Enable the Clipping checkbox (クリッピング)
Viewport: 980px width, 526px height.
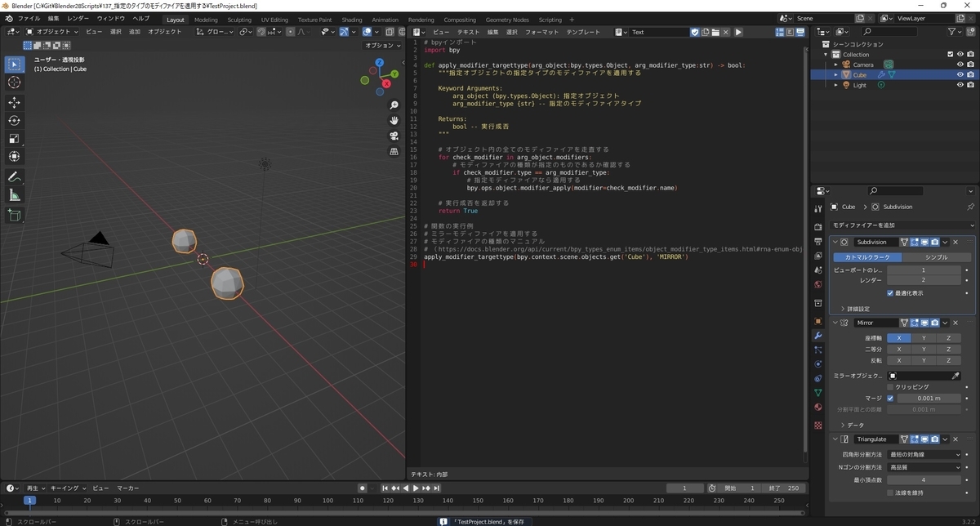(890, 387)
